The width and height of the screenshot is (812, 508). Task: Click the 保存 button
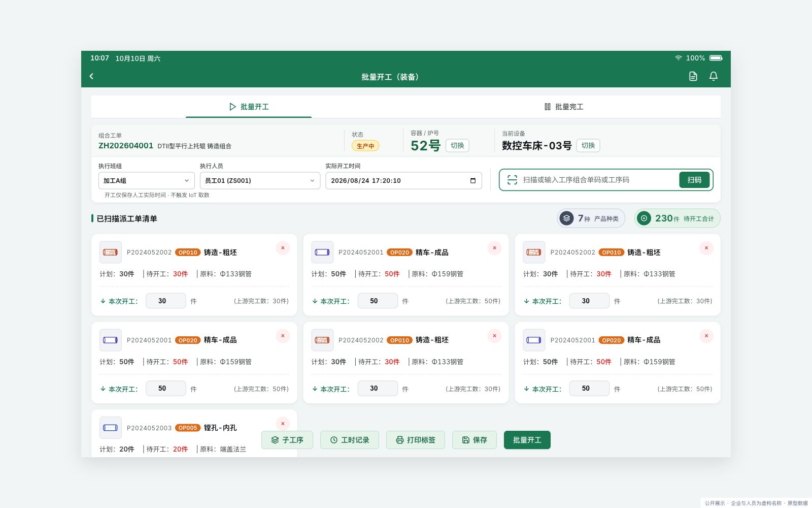pos(475,440)
